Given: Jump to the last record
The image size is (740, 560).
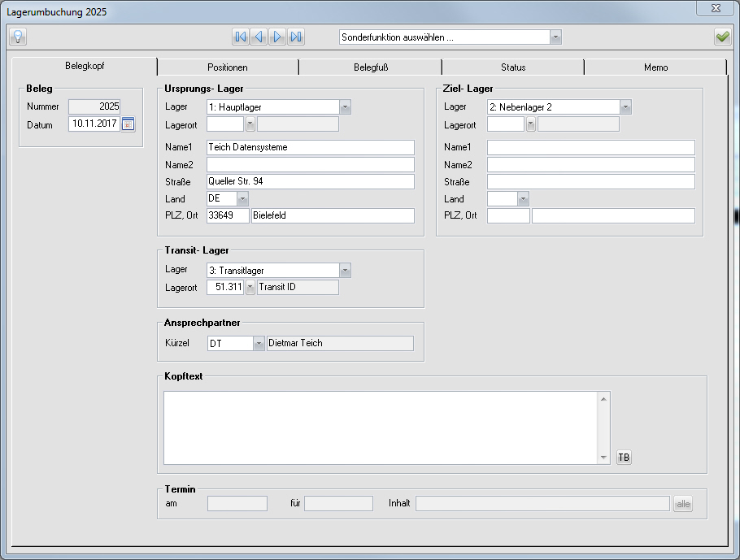Looking at the screenshot, I should point(296,37).
